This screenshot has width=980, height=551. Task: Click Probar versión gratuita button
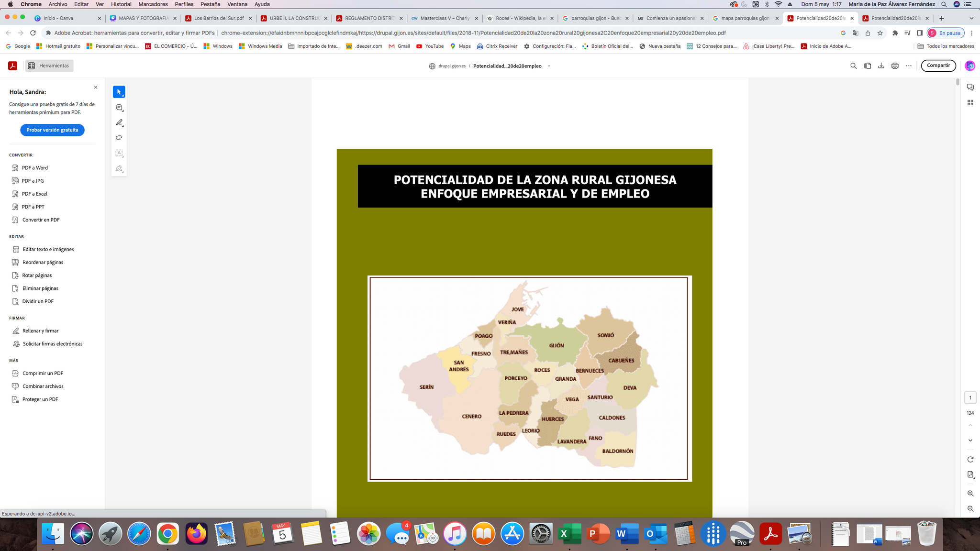click(52, 130)
